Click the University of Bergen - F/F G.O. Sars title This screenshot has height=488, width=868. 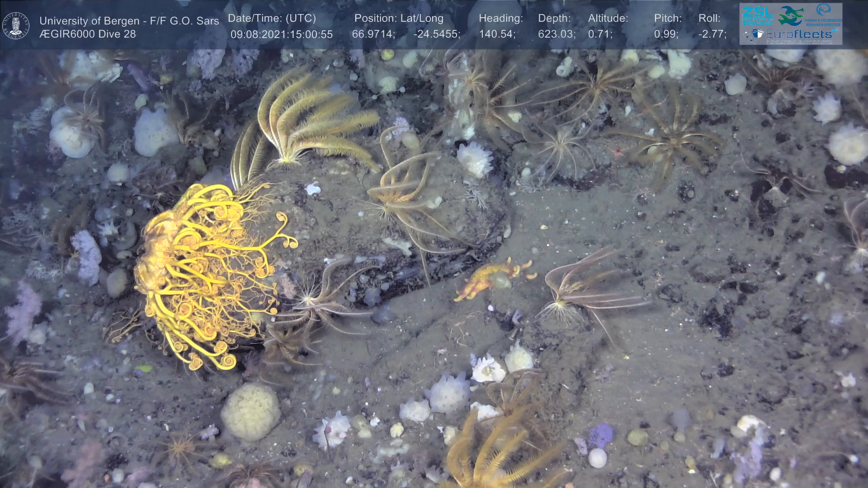129,21
